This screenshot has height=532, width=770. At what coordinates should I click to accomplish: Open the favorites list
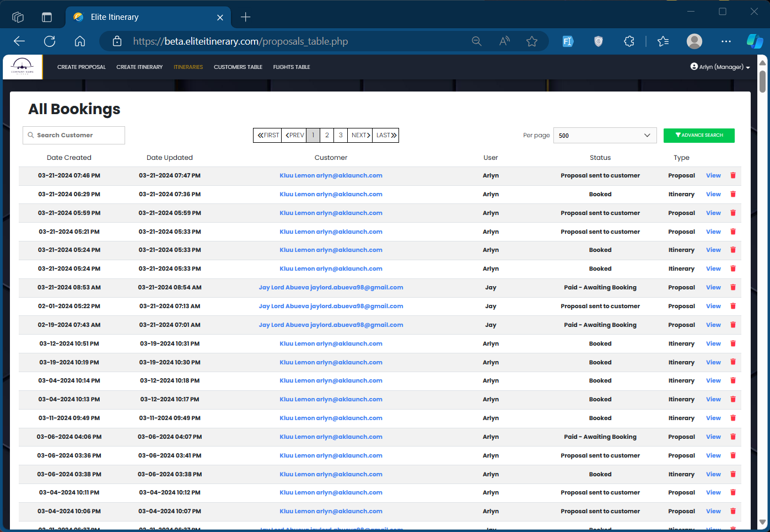click(x=663, y=41)
